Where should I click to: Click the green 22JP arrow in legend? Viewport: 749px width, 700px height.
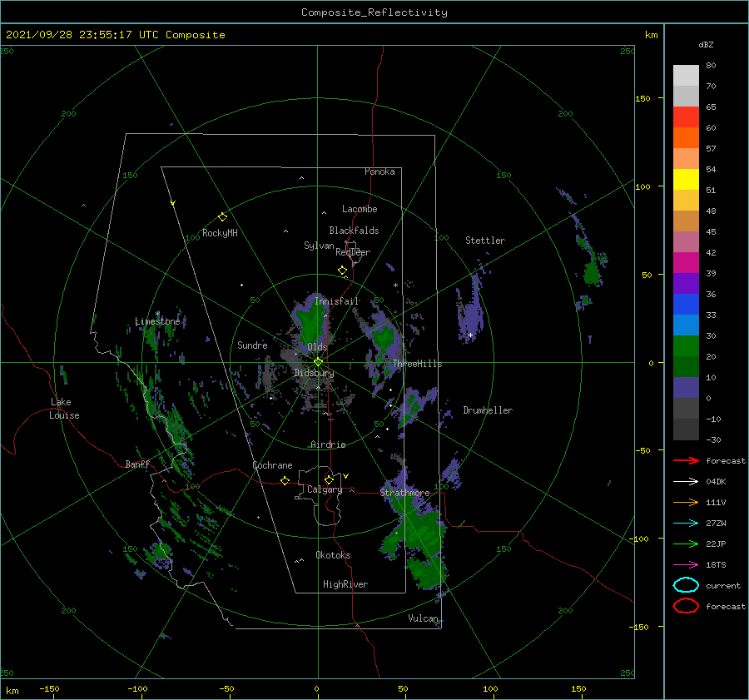coord(686,544)
